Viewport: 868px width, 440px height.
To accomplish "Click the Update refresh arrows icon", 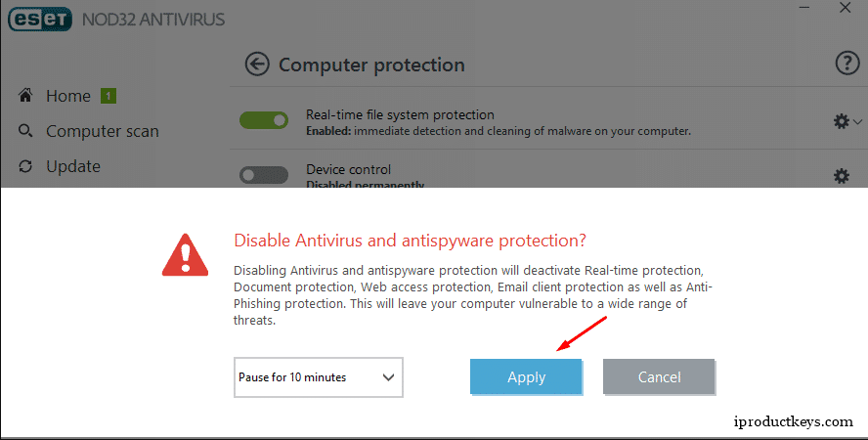I will 25,166.
